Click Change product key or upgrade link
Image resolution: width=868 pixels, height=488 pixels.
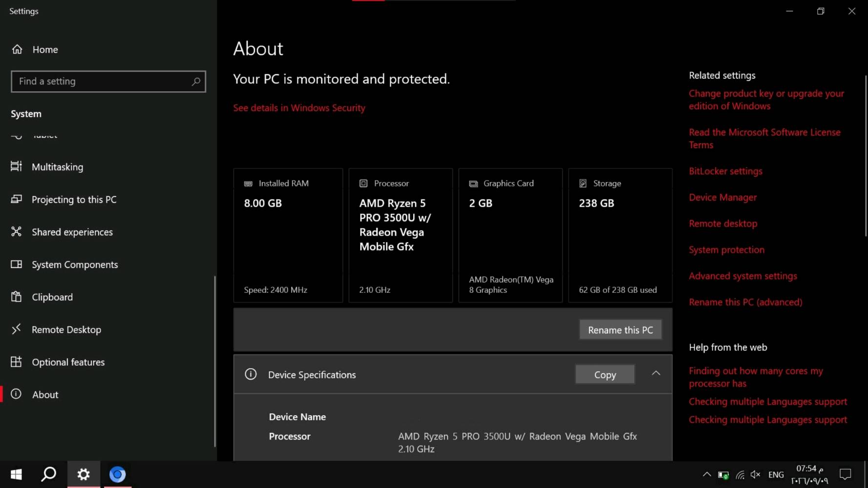tap(766, 100)
